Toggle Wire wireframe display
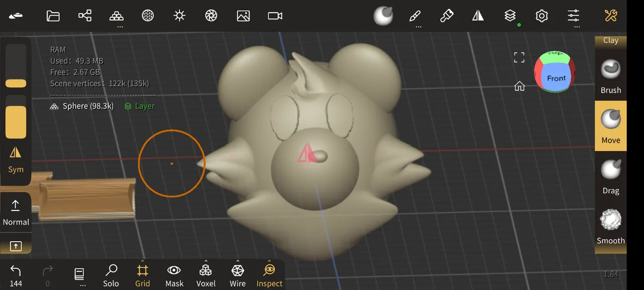Image resolution: width=644 pixels, height=290 pixels. [x=237, y=275]
